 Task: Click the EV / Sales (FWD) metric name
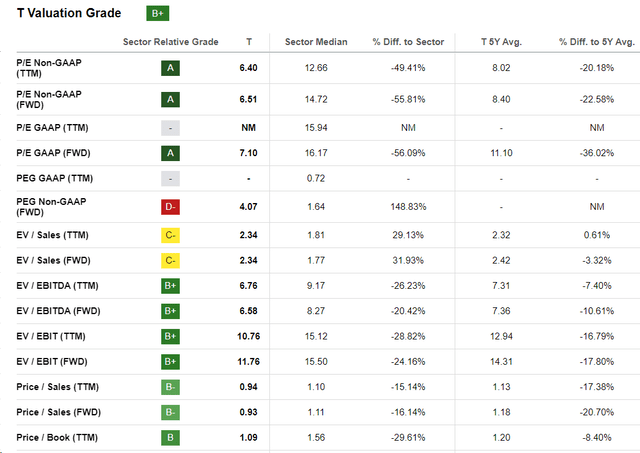click(56, 260)
